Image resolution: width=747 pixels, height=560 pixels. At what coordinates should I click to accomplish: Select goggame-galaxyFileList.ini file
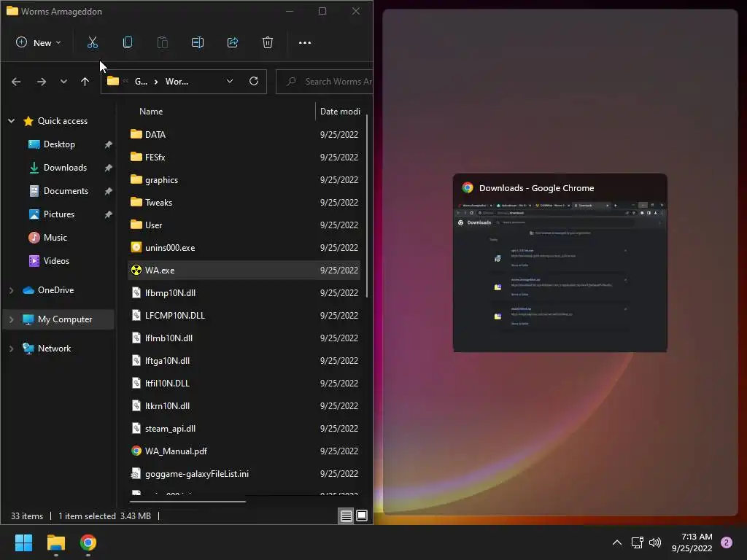coord(197,474)
